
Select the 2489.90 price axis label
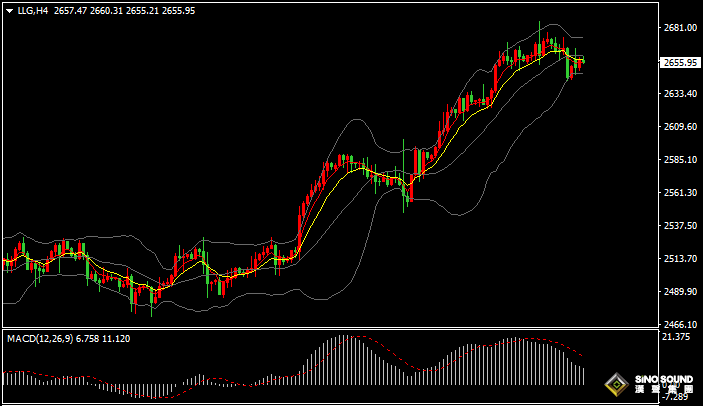tap(680, 292)
